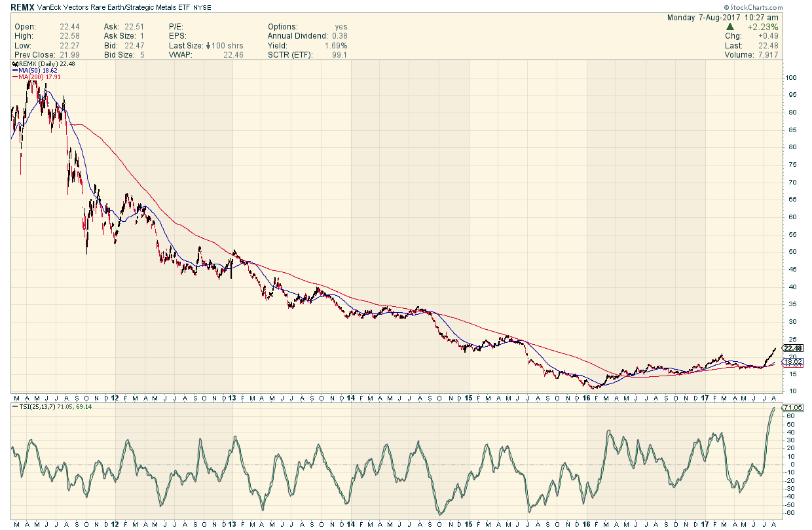812x530 pixels.
Task: Select the blue MA(50) legend line swatch
Action: (14, 70)
